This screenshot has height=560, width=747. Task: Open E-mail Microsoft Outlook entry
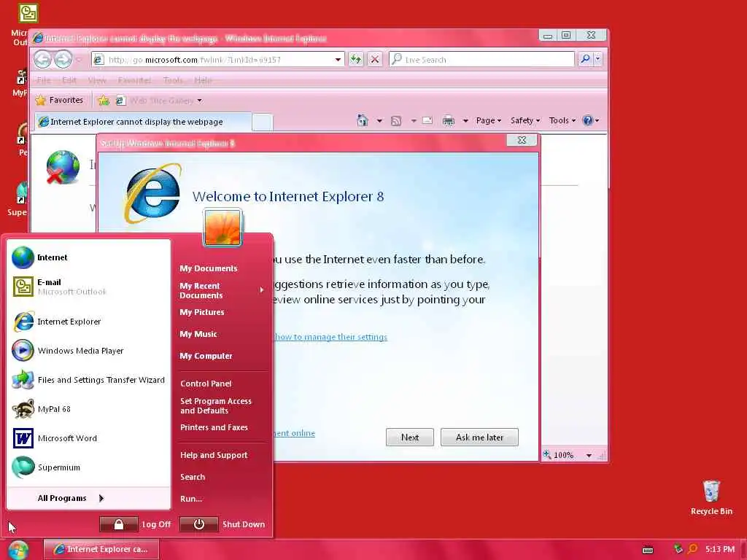coord(89,287)
